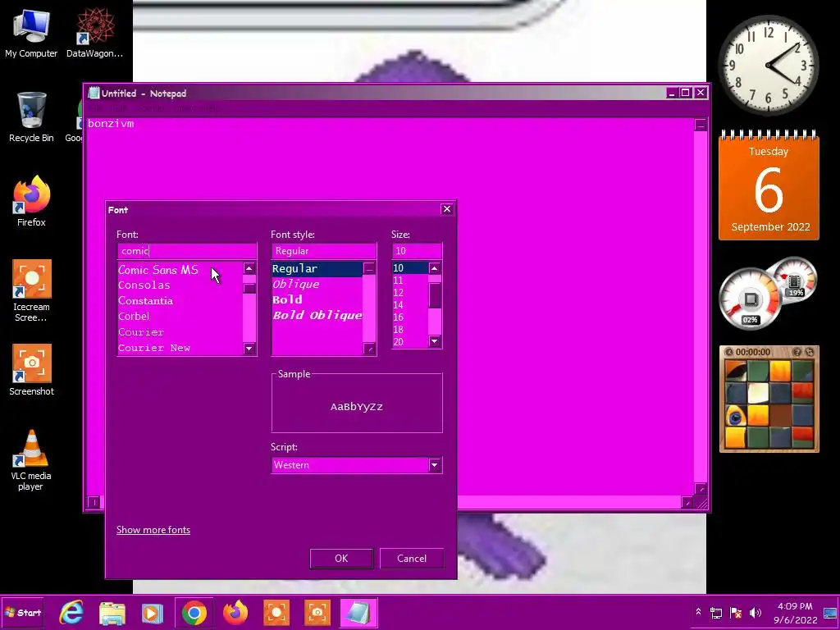Open Windows Media Player taskbar icon
This screenshot has height=630, width=840.
point(153,613)
